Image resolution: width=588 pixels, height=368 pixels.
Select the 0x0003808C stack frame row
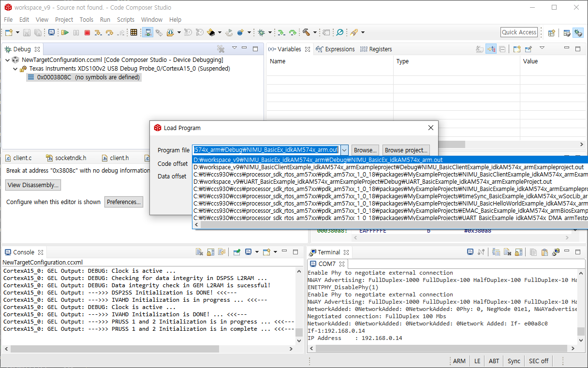[x=84, y=77]
